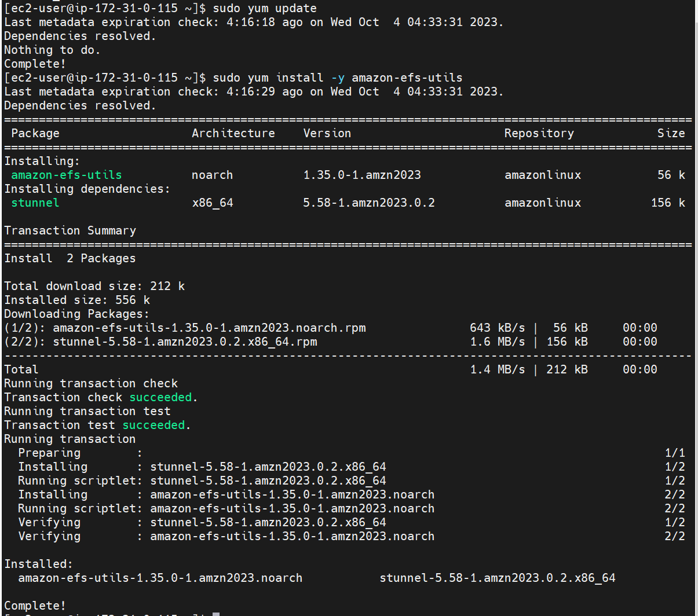Click the 'Version' column header

pyautogui.click(x=327, y=134)
